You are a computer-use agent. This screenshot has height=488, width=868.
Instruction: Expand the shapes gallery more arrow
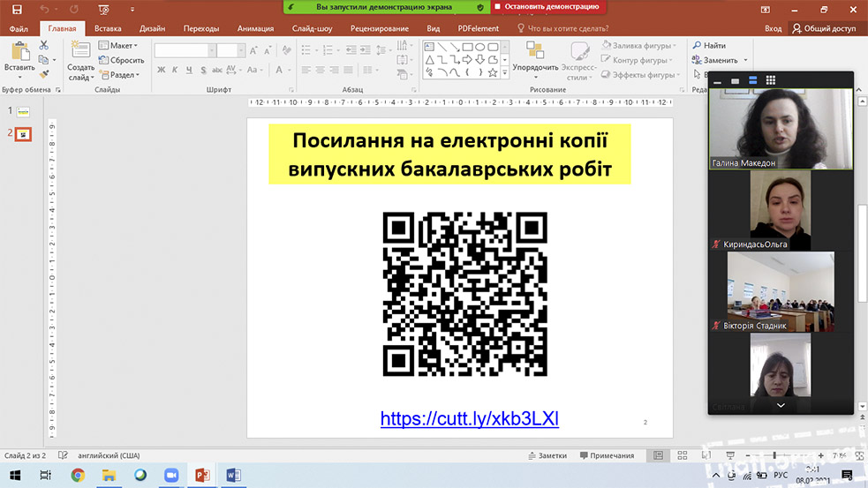(504, 73)
